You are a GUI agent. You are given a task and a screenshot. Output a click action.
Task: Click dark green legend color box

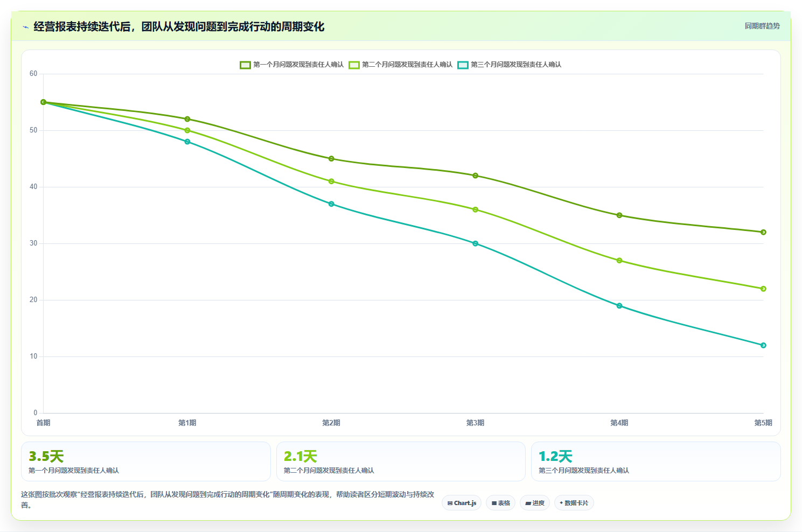(x=245, y=65)
